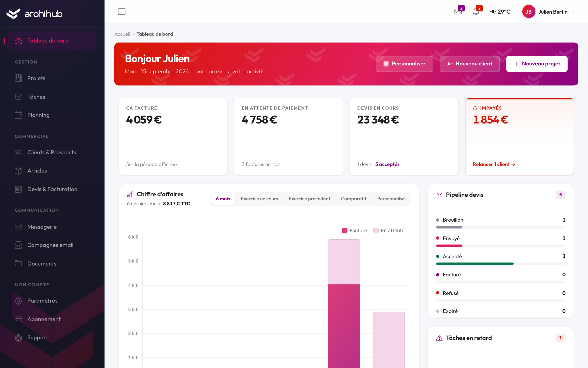Viewport: 588px width, 368px height.
Task: Click the CA Facturé stat card
Action: (x=173, y=137)
